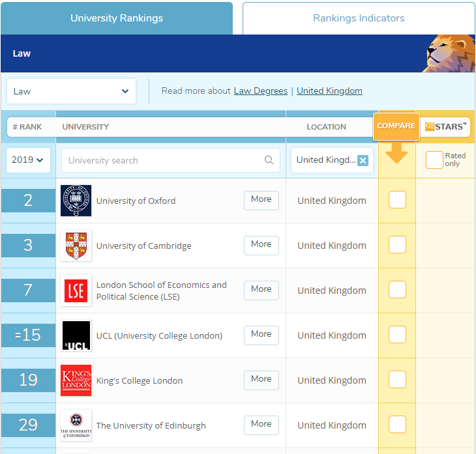Screen dimensions: 476x454
Task: Click the rank 29 cell
Action: click(x=28, y=425)
